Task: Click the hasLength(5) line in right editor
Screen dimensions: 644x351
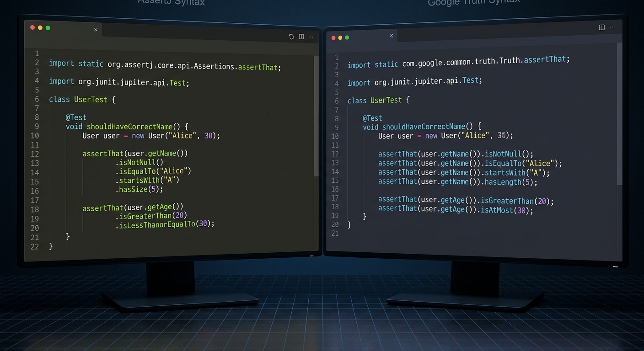Action: 458,181
